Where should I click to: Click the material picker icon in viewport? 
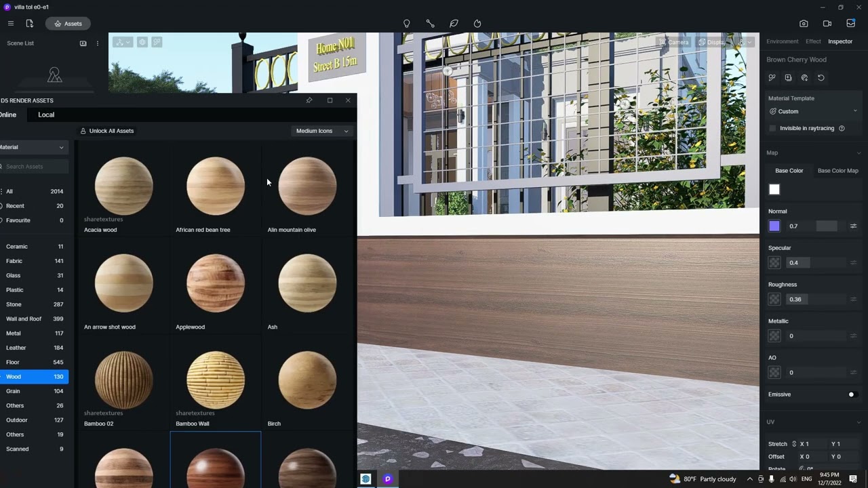click(x=157, y=42)
